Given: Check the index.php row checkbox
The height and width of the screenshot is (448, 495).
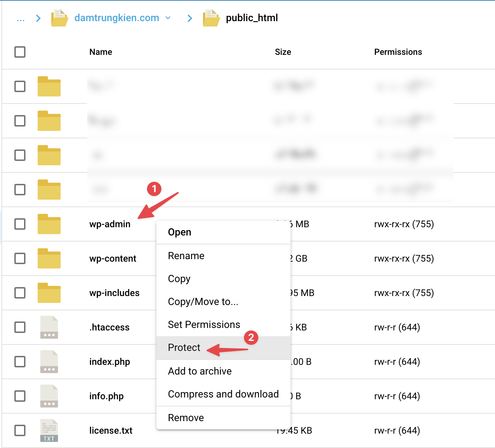Looking at the screenshot, I should click(x=20, y=362).
